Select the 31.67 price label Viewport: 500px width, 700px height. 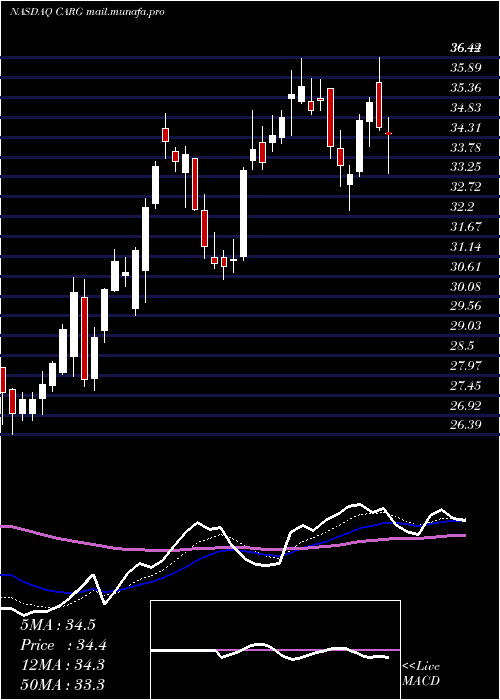point(465,227)
